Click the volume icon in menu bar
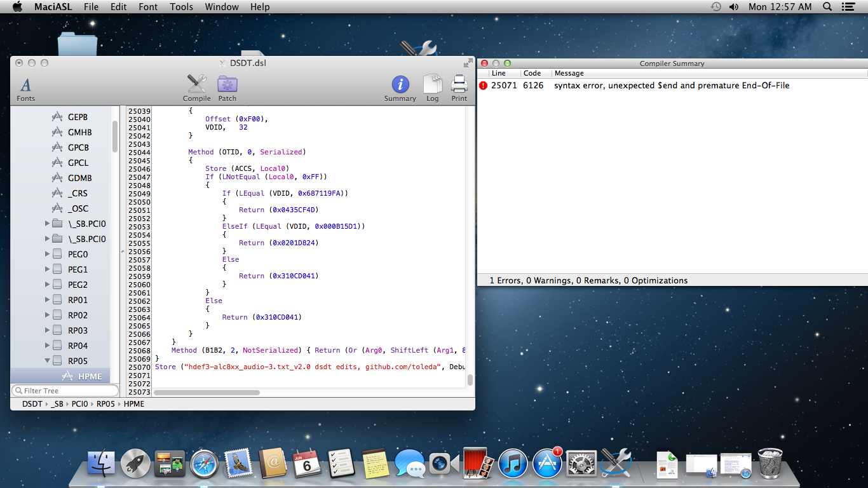This screenshot has height=488, width=868. pyautogui.click(x=734, y=7)
